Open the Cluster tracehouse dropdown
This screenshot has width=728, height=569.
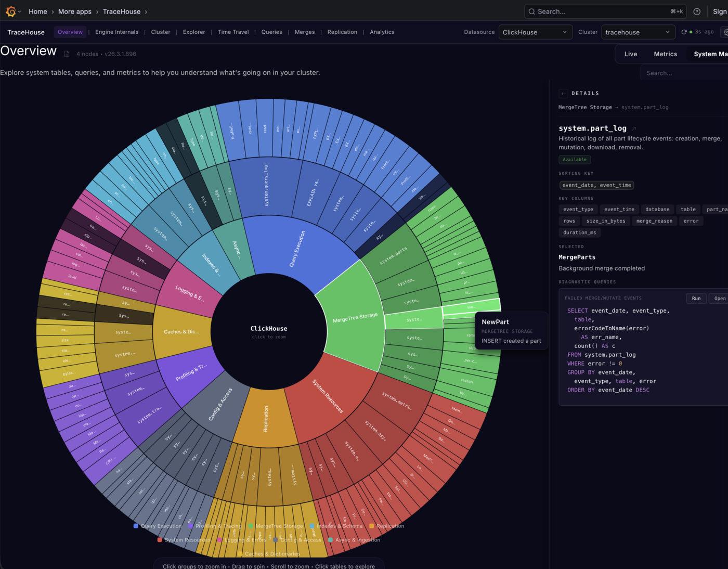[x=639, y=32]
